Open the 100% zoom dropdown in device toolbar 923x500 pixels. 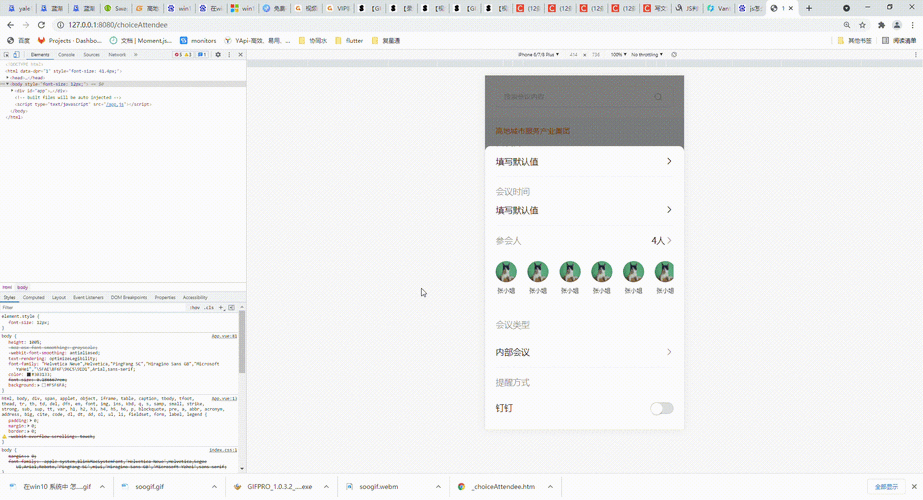click(x=617, y=55)
